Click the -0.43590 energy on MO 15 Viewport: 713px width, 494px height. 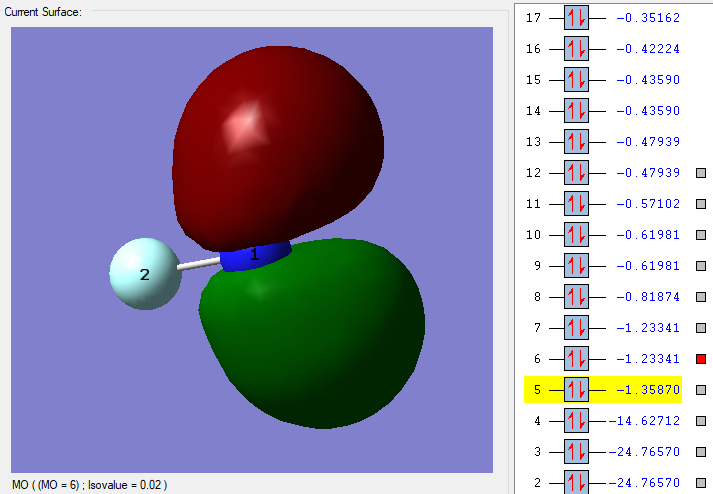click(648, 80)
